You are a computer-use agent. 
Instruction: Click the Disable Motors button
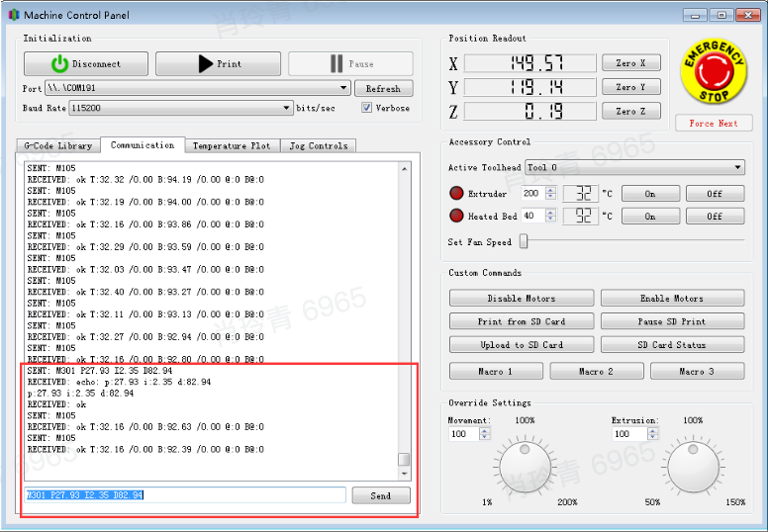(521, 299)
